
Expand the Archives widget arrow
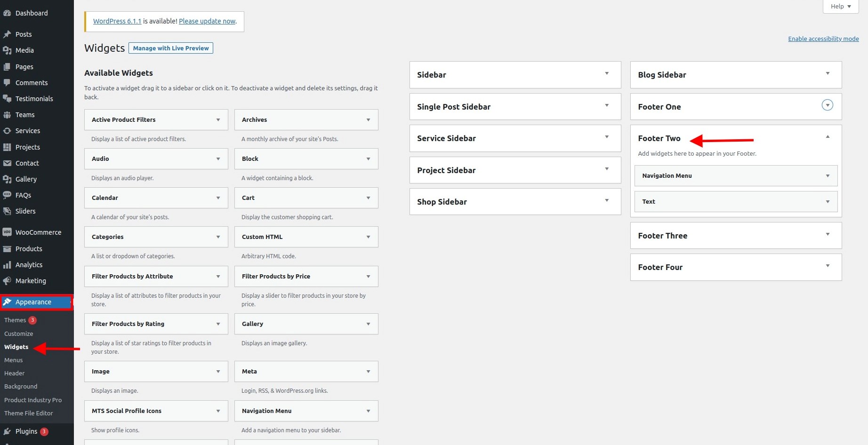pos(368,120)
